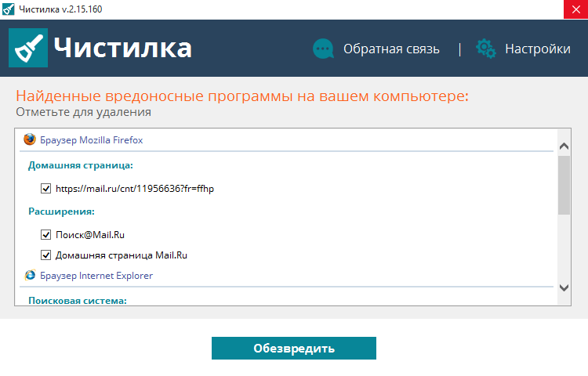Click the title bar app icon
Viewport: 588px width, 376px height.
9,9
